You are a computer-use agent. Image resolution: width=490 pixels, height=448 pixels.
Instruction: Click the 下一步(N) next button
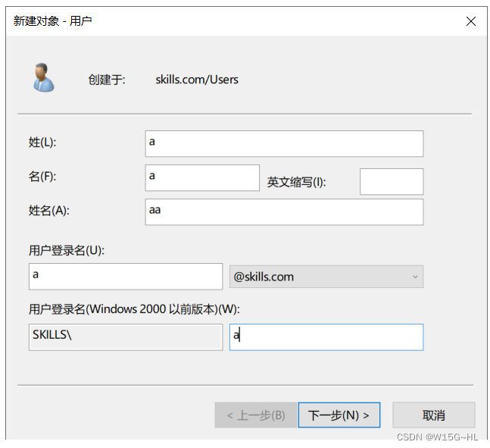339,415
